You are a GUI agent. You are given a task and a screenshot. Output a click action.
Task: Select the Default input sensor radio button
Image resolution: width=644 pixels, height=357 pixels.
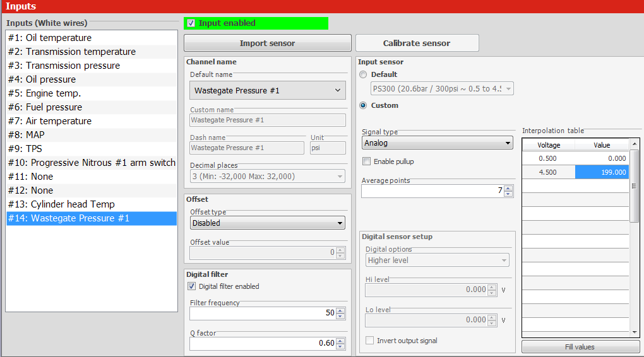(x=363, y=74)
